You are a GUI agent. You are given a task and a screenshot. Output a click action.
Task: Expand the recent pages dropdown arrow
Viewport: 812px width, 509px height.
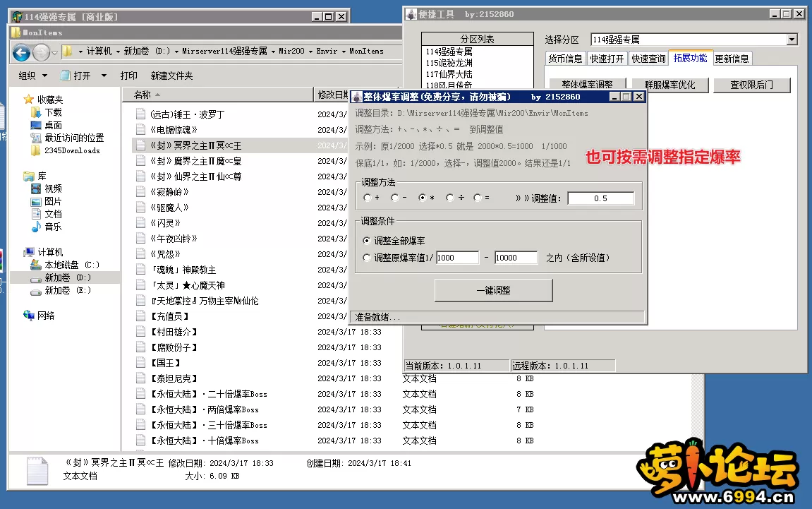pyautogui.click(x=55, y=52)
